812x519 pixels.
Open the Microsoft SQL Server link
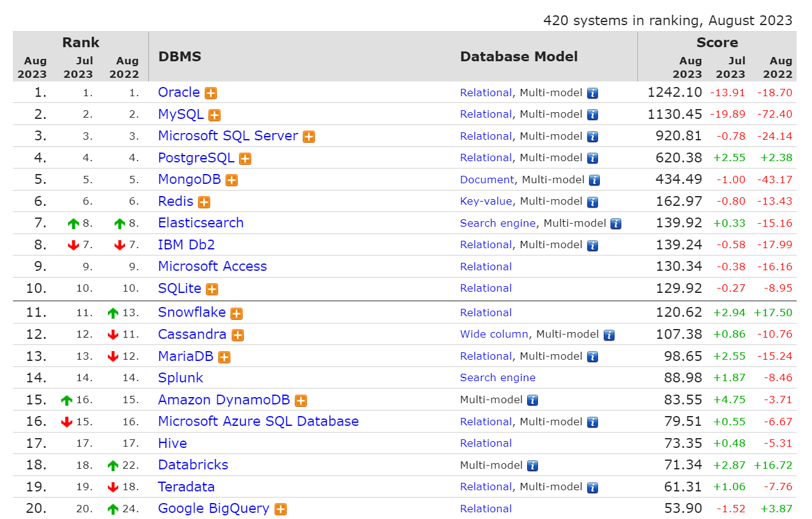(x=228, y=135)
